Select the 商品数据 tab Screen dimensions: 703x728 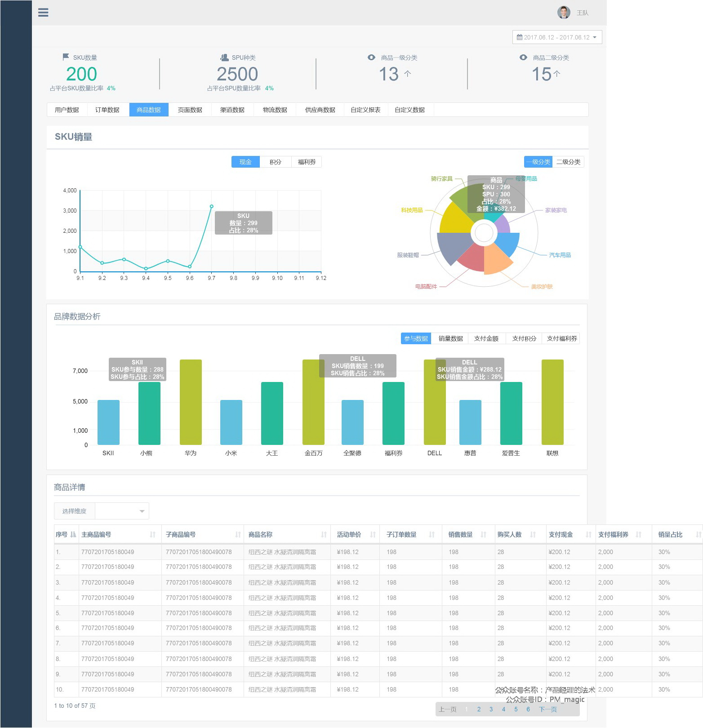point(149,110)
